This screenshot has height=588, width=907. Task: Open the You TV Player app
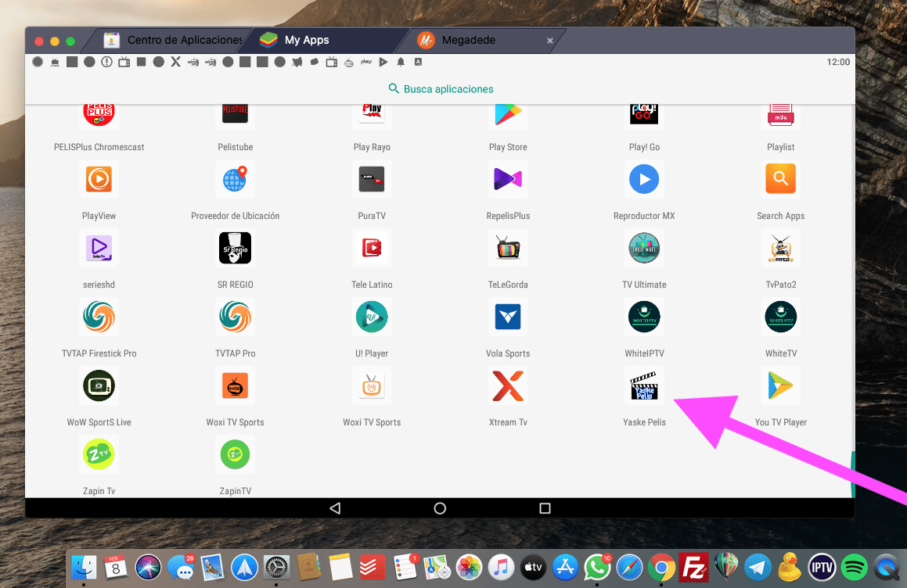pyautogui.click(x=780, y=386)
